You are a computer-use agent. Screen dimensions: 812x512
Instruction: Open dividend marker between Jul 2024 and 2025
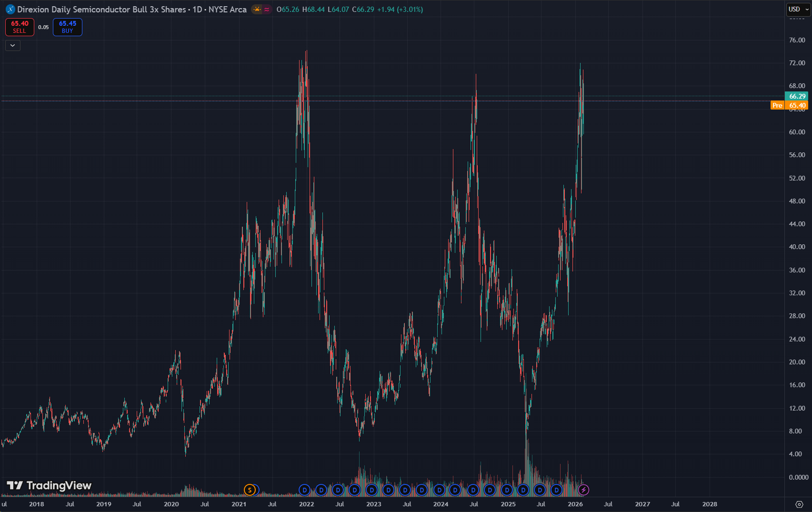pos(490,490)
